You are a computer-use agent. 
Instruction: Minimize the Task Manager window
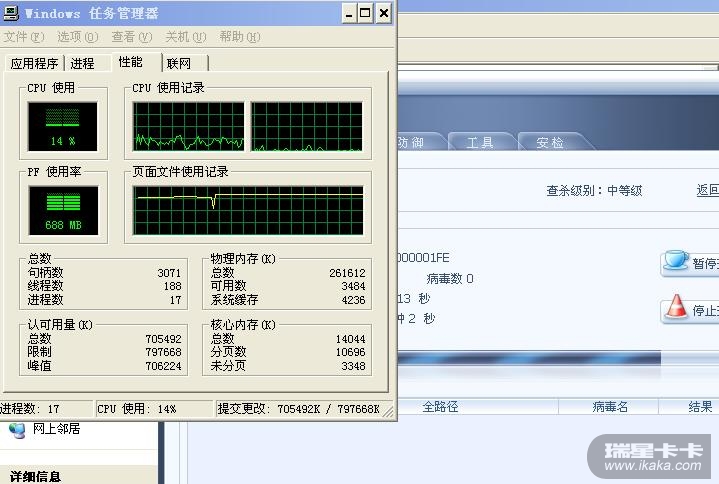349,13
